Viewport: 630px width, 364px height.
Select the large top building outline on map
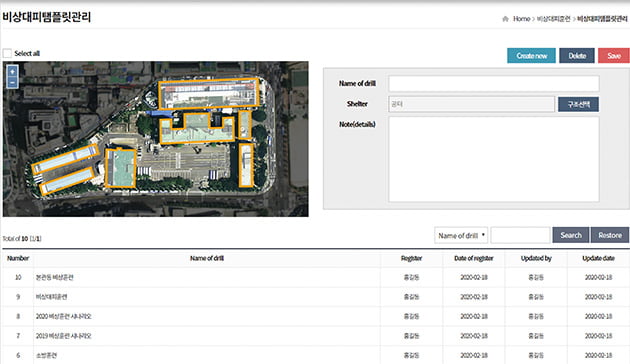tap(209, 93)
